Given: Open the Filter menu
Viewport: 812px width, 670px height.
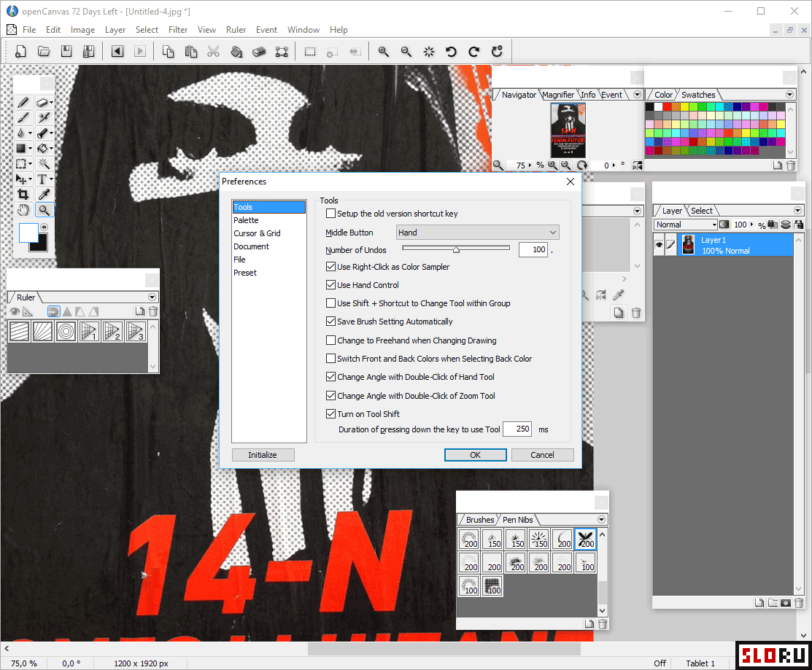Looking at the screenshot, I should [177, 30].
